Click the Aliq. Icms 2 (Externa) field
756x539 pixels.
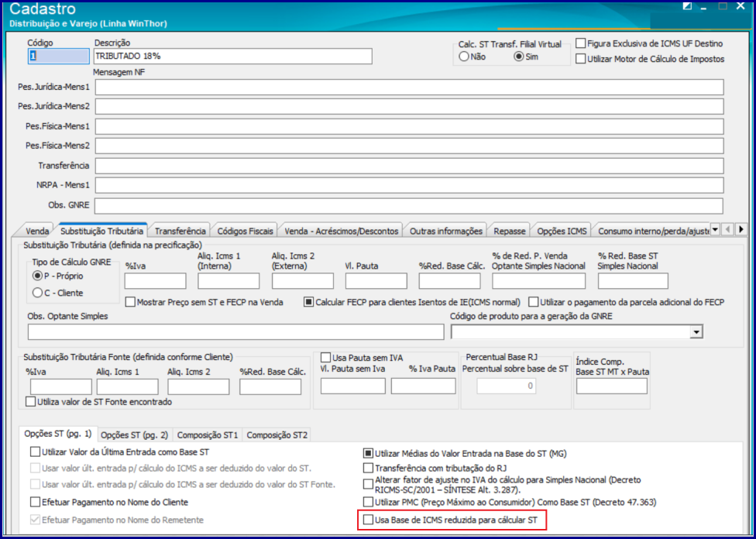coord(303,280)
